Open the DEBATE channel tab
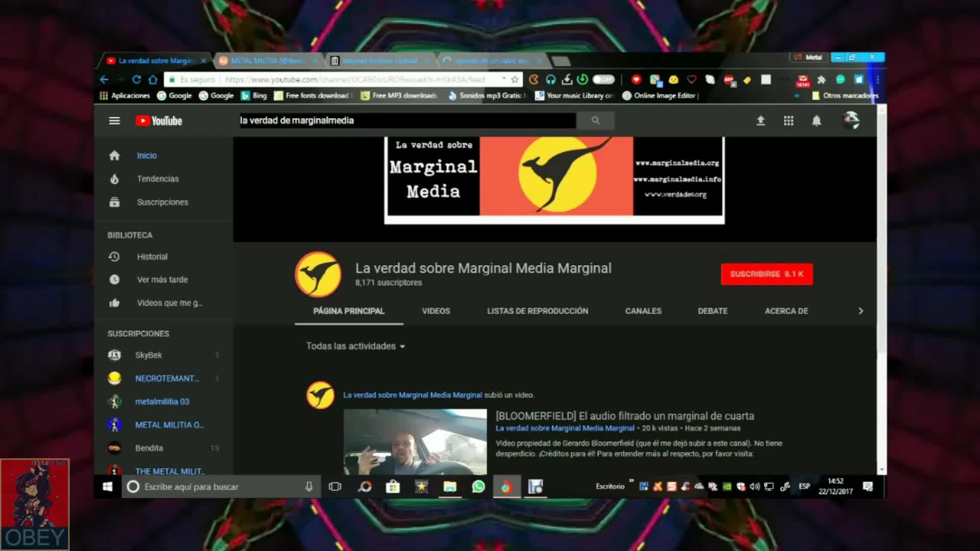980x551 pixels. click(713, 311)
